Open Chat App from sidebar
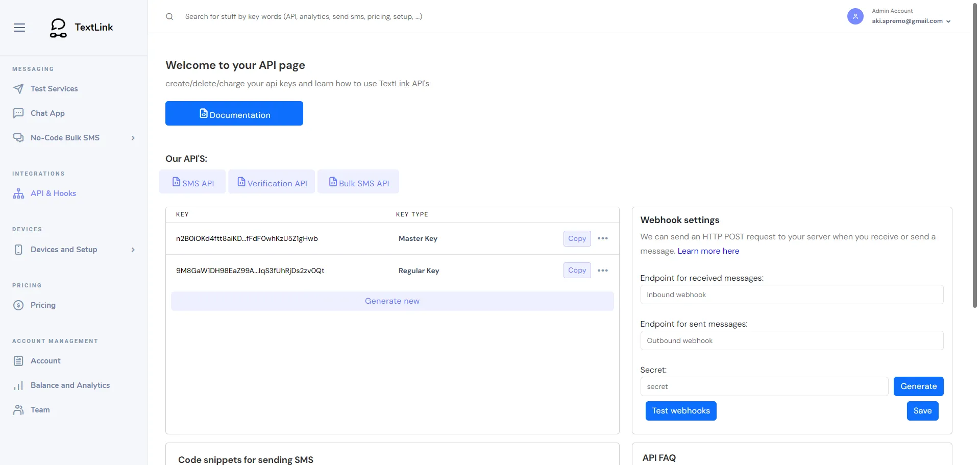Viewport: 980px width, 465px height. [x=47, y=113]
